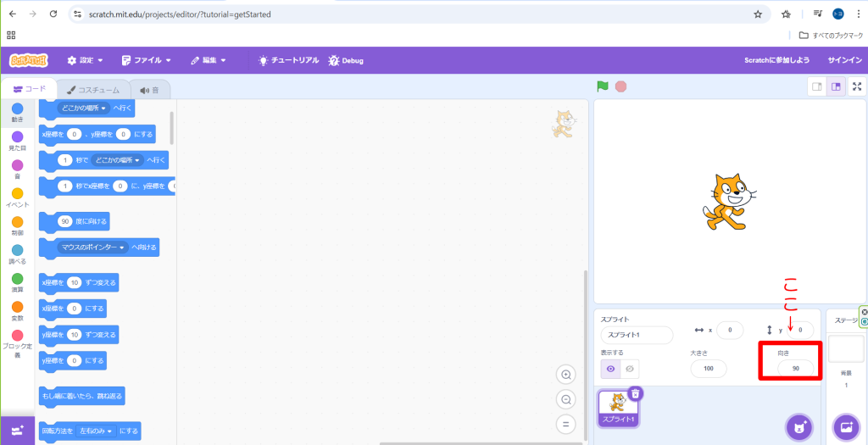Screen dimensions: 868x445
Task: Open the choose a sprite button
Action: [x=798, y=426]
